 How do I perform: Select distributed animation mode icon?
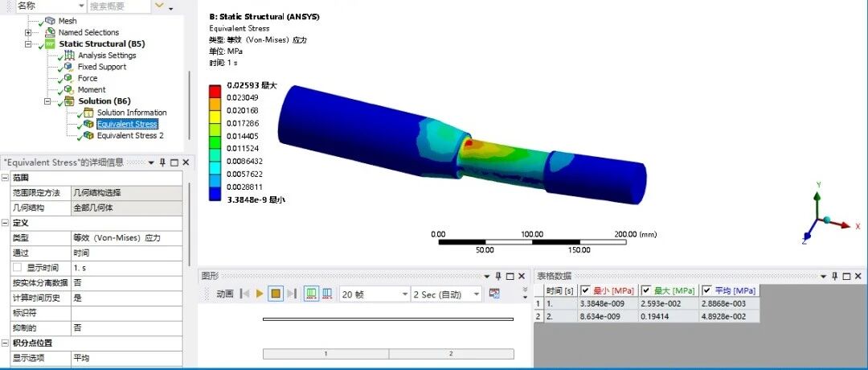click(x=311, y=294)
